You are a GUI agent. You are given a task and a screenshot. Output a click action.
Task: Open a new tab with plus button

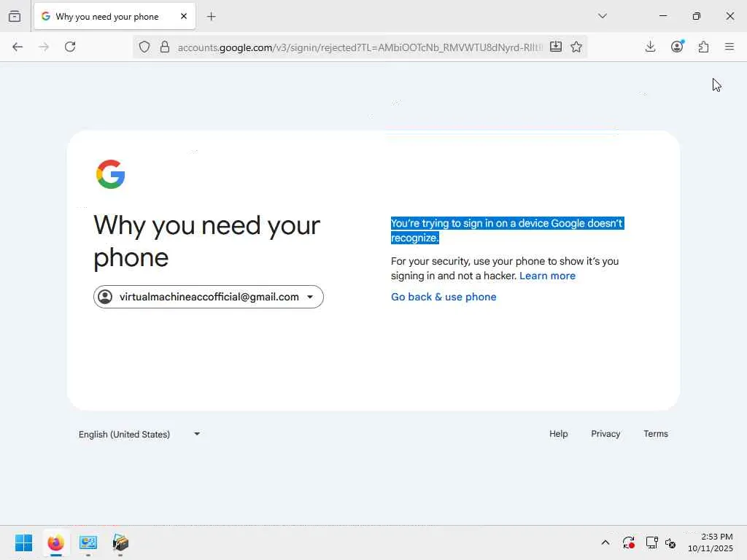[x=211, y=17]
